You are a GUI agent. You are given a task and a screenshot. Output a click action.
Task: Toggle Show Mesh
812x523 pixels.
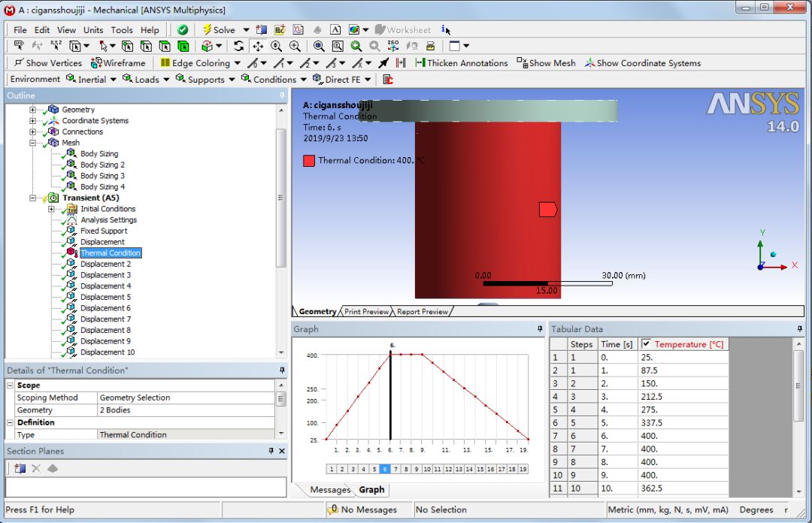(547, 63)
